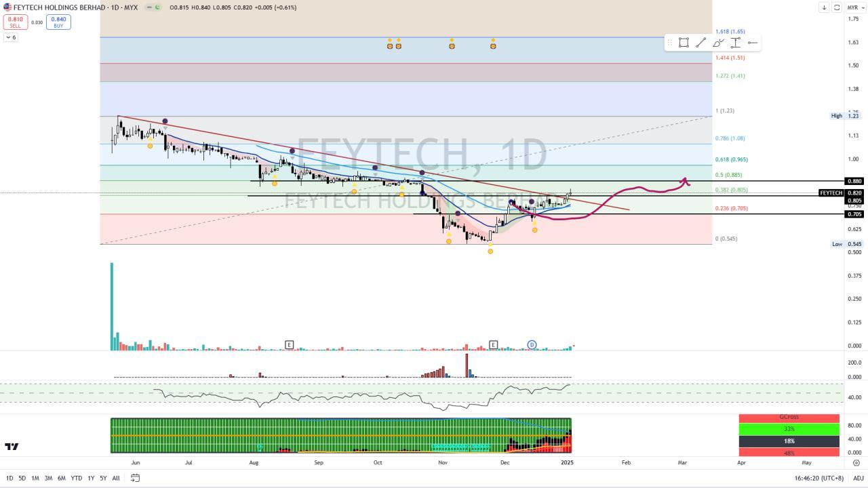Select the 3M time range
The height and width of the screenshot is (488, 868).
pyautogui.click(x=48, y=479)
